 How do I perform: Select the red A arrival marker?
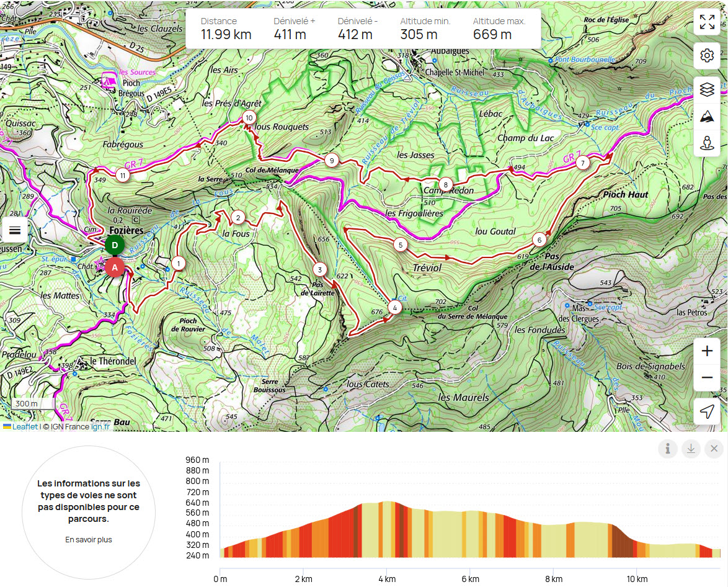click(114, 267)
